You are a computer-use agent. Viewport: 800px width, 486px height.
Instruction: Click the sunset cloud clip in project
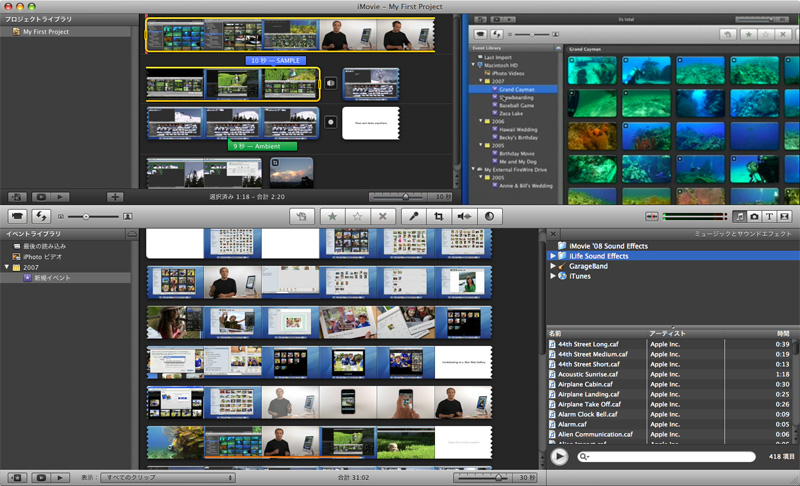pos(291,172)
